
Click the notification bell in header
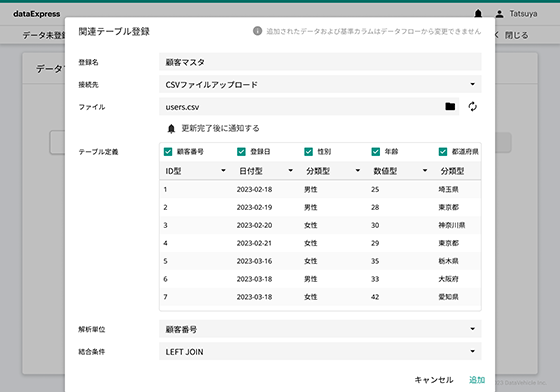pos(478,14)
